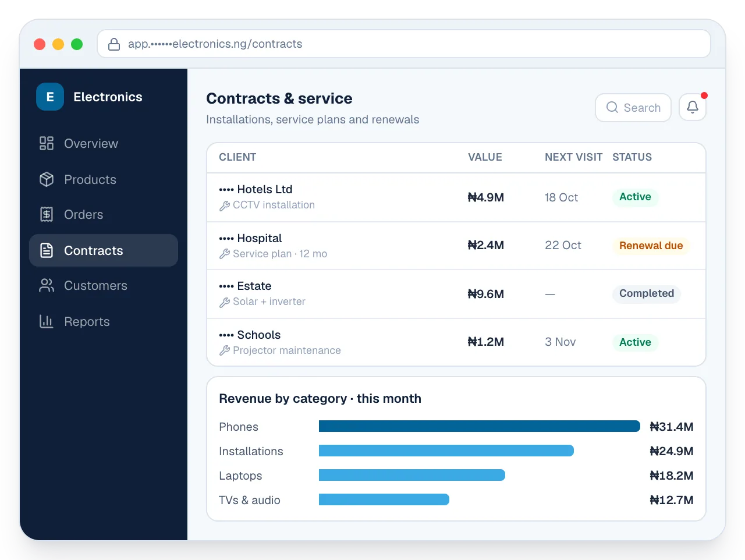Viewport: 745px width, 560px height.
Task: Click the Phones revenue bar
Action: click(x=480, y=426)
